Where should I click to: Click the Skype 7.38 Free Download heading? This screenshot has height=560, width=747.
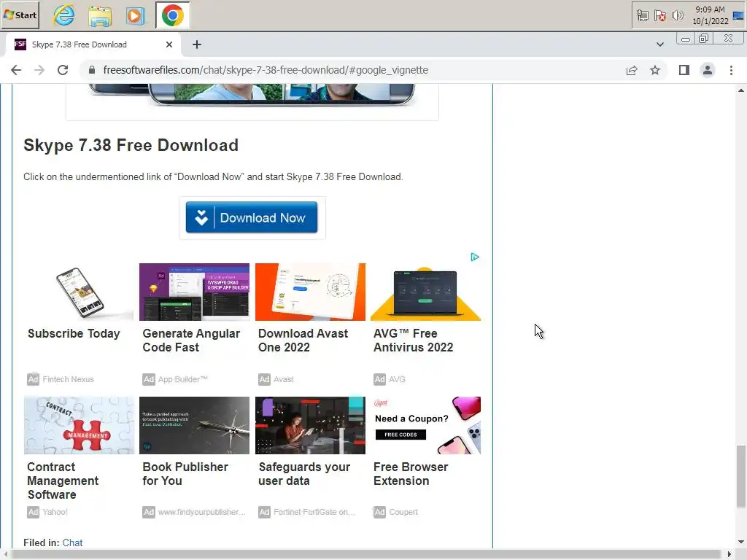131,145
